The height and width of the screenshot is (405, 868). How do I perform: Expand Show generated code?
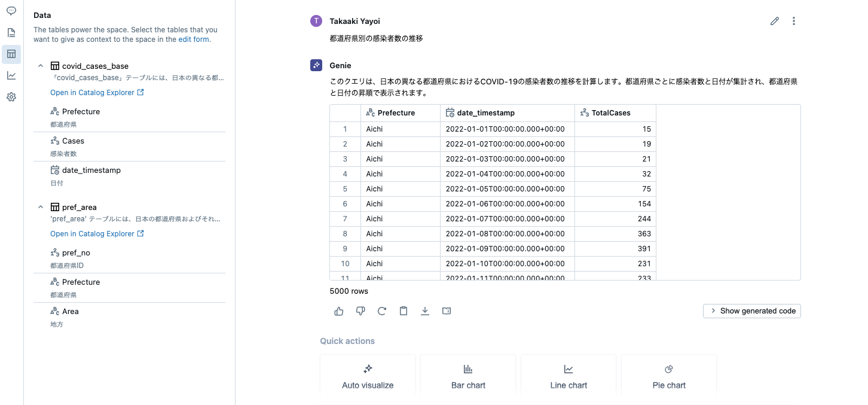click(751, 310)
